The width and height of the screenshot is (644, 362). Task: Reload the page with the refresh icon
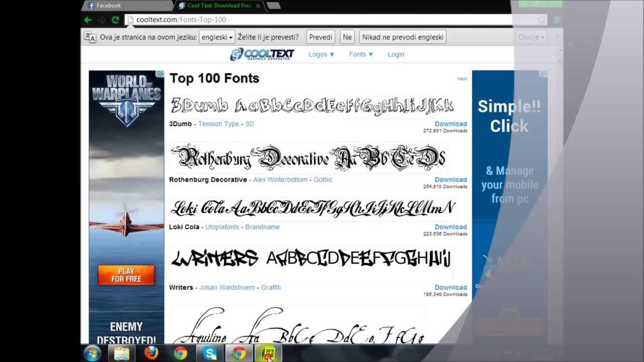click(115, 20)
